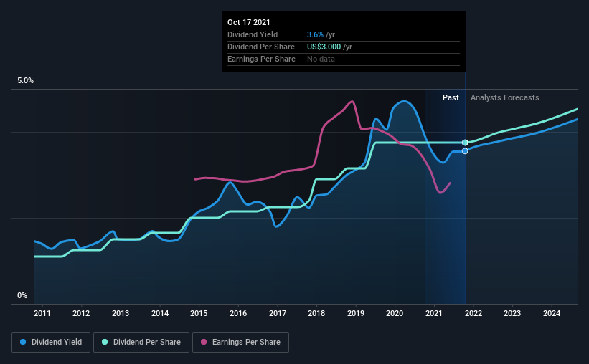Click the Past section label
Screen dimensions: 589x364
click(x=451, y=97)
